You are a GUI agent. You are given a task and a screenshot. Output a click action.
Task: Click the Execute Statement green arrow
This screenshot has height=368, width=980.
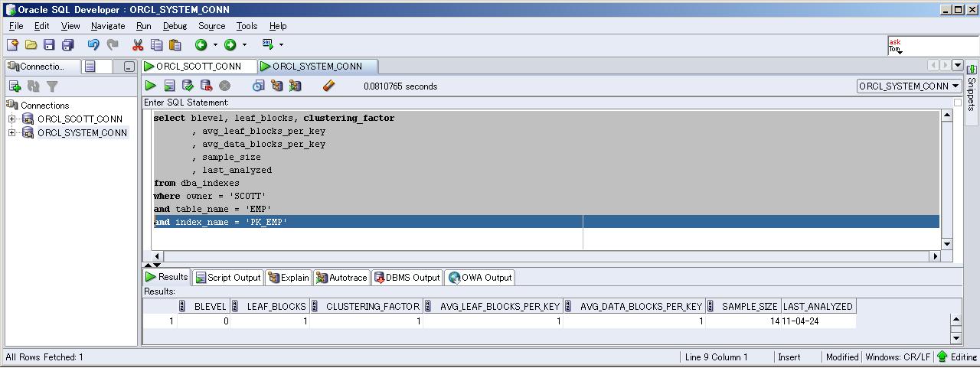151,86
